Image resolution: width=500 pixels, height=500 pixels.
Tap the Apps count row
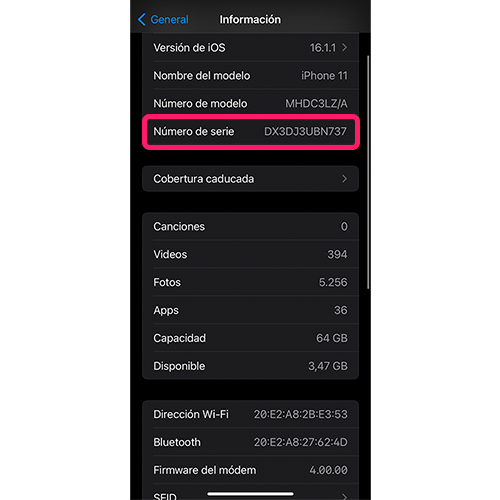(250, 310)
